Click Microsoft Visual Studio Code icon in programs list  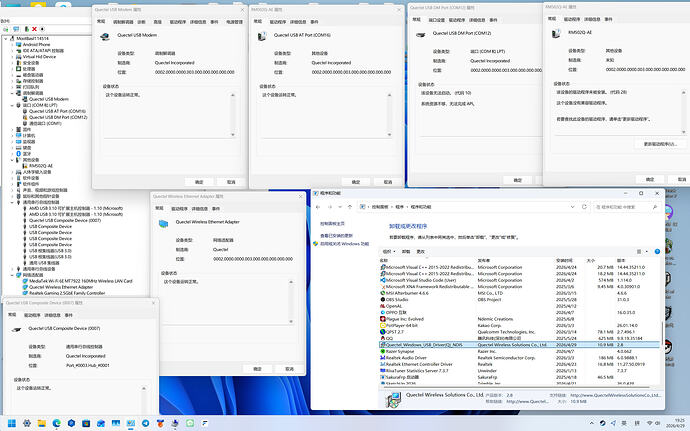coord(383,280)
